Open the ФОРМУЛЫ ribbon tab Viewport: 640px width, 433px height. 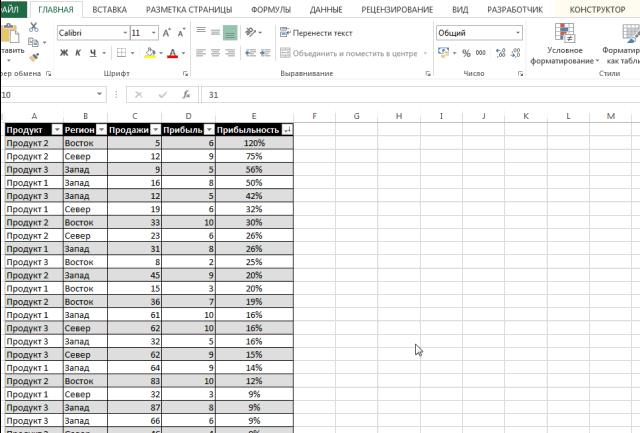(x=271, y=9)
